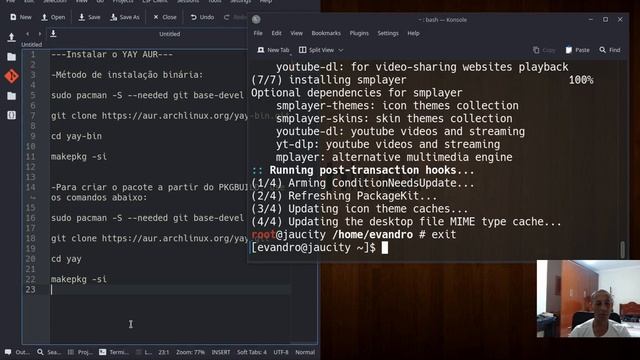640x360 pixels.
Task: Click 'cd yay-bin' line in editor
Action: pos(76,136)
